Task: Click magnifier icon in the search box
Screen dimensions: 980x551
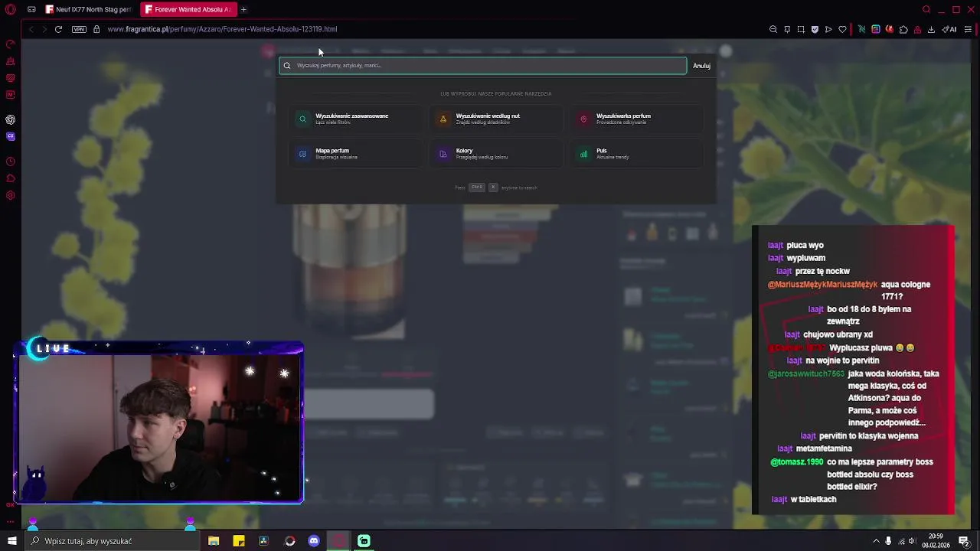Action: pyautogui.click(x=287, y=66)
